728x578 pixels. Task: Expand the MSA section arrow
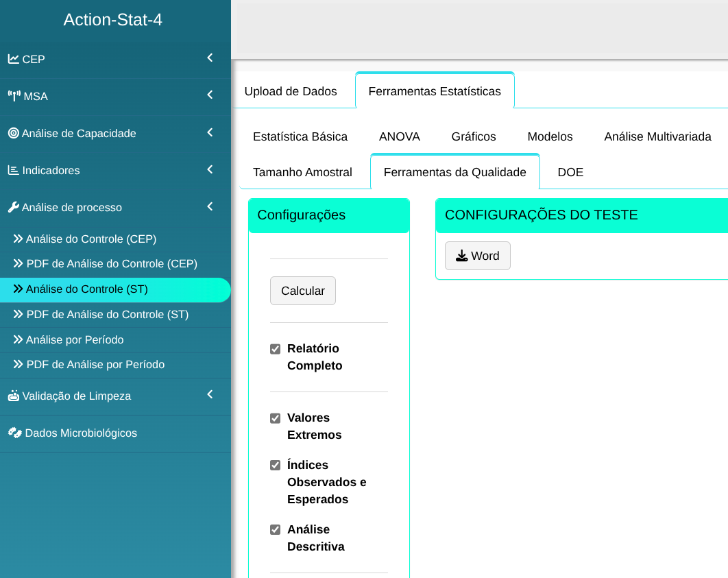(210, 95)
